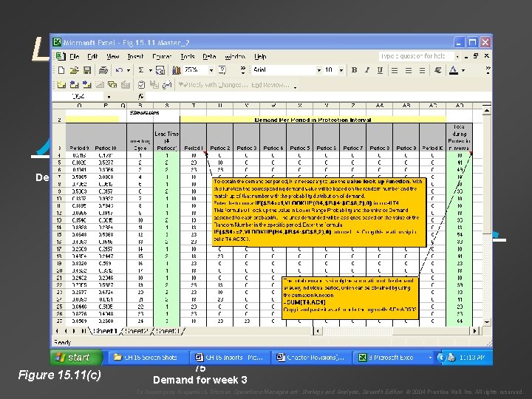The image size is (532, 399).
Task: Select column T header
Action: coord(193,106)
